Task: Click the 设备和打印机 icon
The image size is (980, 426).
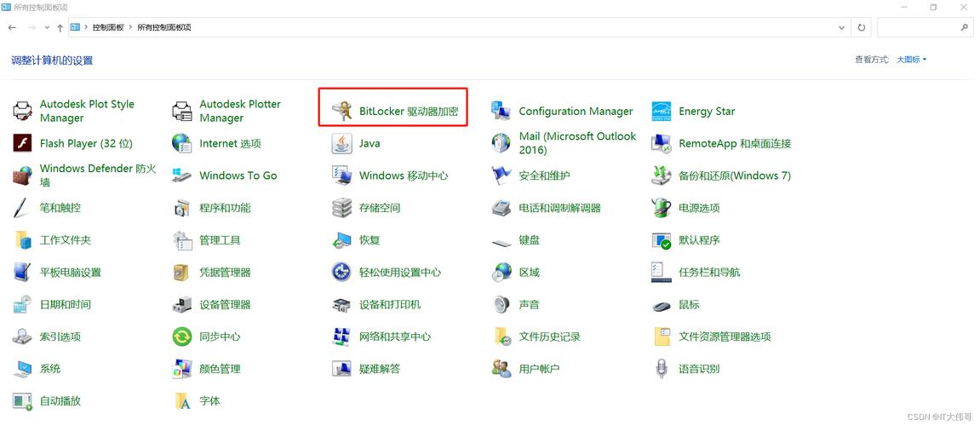Action: [x=342, y=305]
